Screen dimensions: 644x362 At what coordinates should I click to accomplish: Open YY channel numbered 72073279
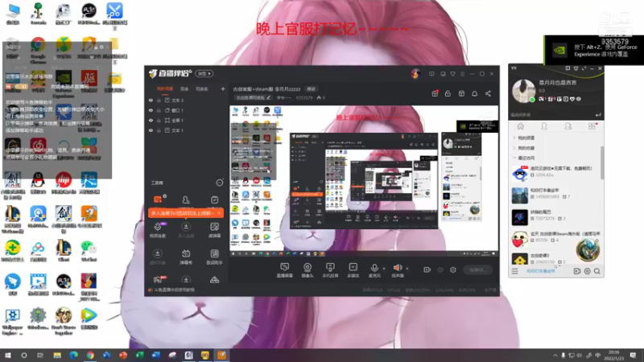click(x=555, y=217)
